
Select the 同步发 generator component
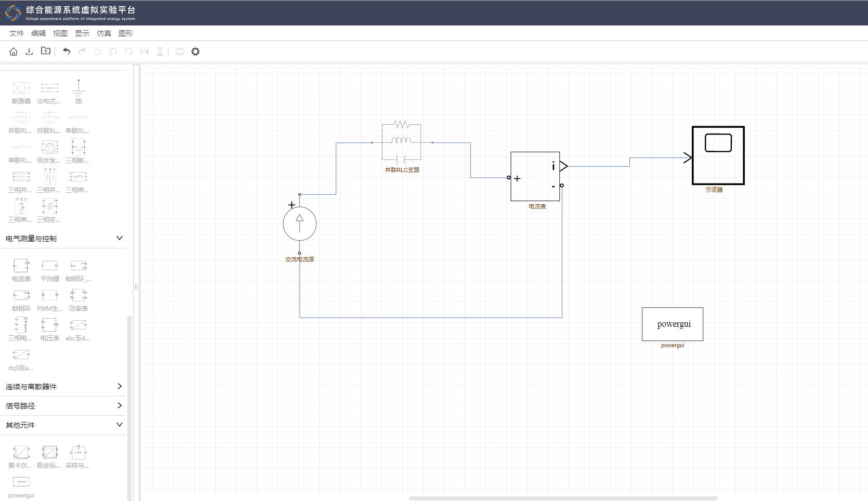coord(49,151)
